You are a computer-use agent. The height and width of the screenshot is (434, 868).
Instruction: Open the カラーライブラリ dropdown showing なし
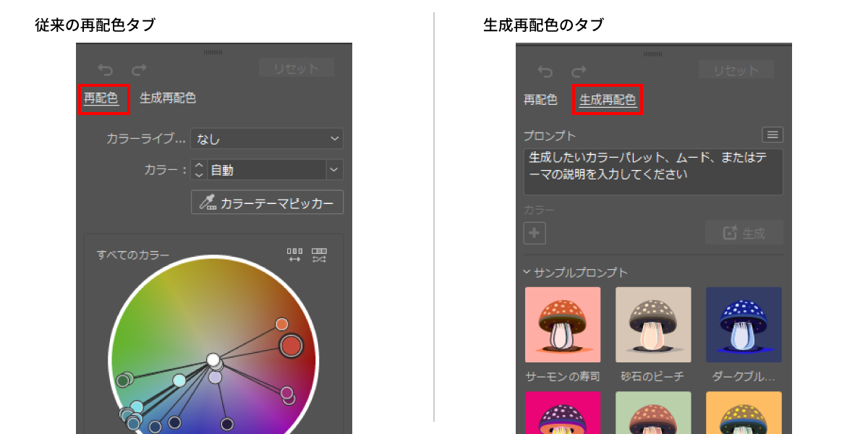pyautogui.click(x=267, y=139)
